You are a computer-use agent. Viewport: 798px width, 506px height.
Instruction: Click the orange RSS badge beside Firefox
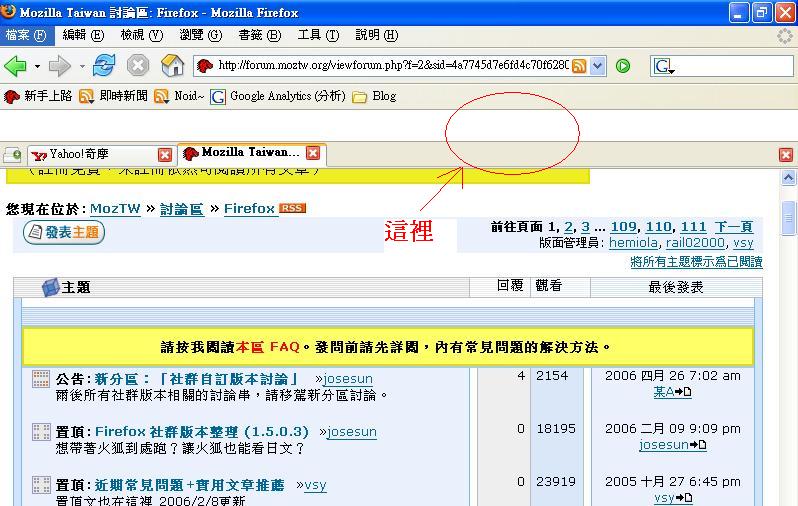292,208
